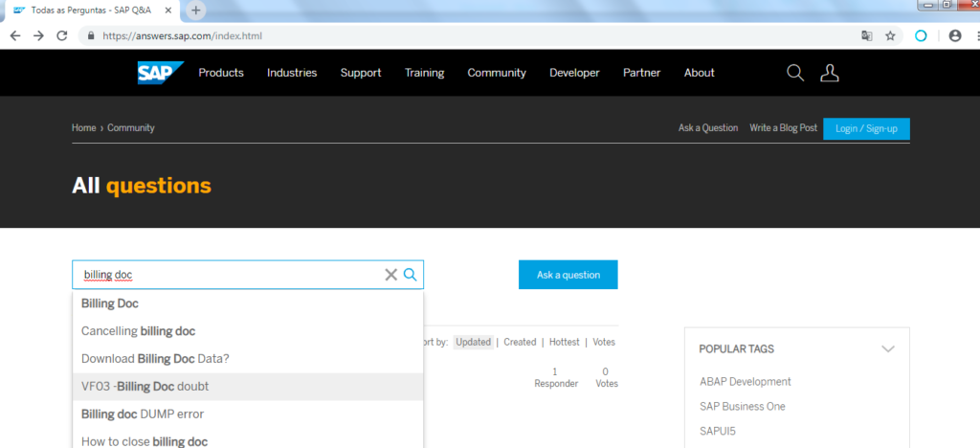Clear the search field with the X icon
The height and width of the screenshot is (448, 980).
click(391, 275)
